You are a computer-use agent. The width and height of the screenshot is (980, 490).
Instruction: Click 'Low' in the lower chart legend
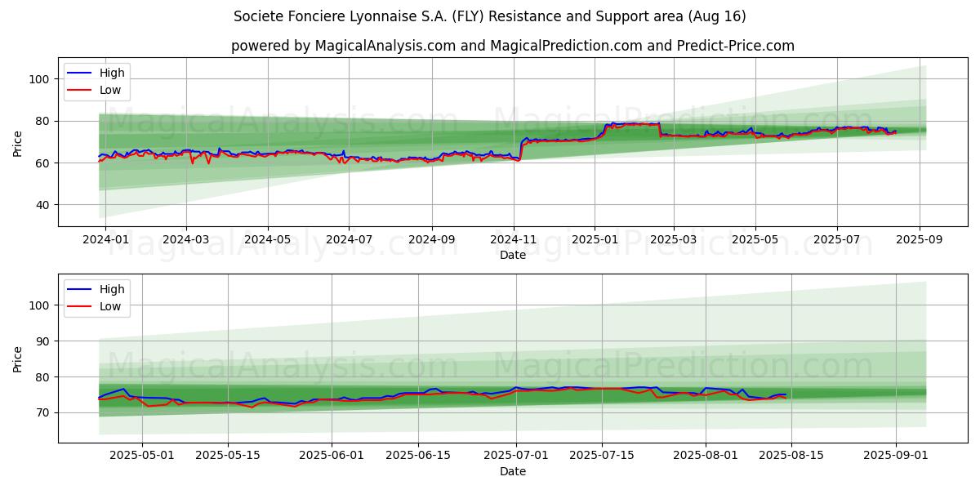pyautogui.click(x=110, y=306)
